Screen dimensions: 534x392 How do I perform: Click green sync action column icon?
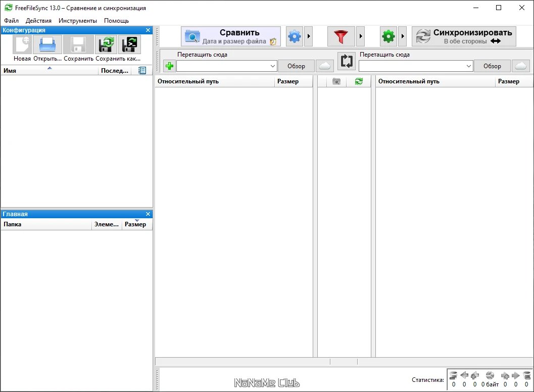click(x=359, y=81)
